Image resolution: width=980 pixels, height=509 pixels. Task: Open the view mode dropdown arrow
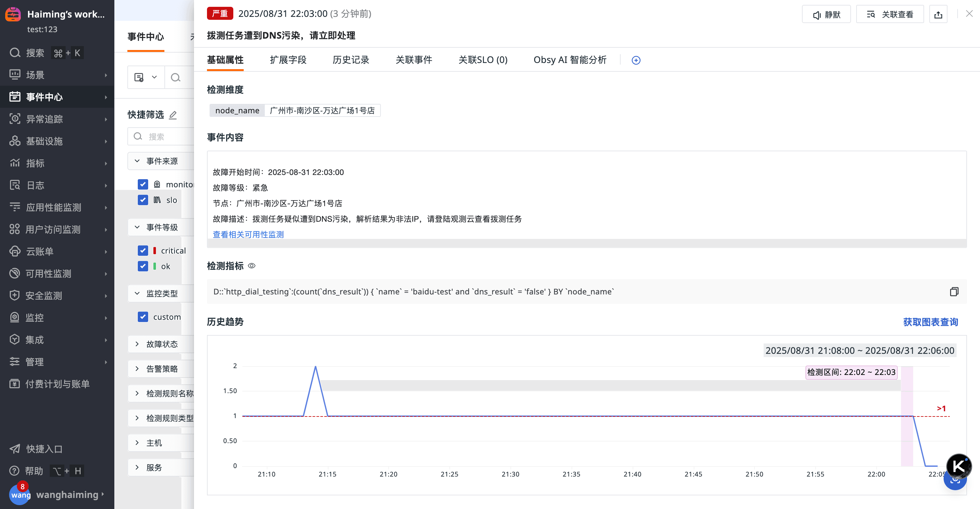154,77
